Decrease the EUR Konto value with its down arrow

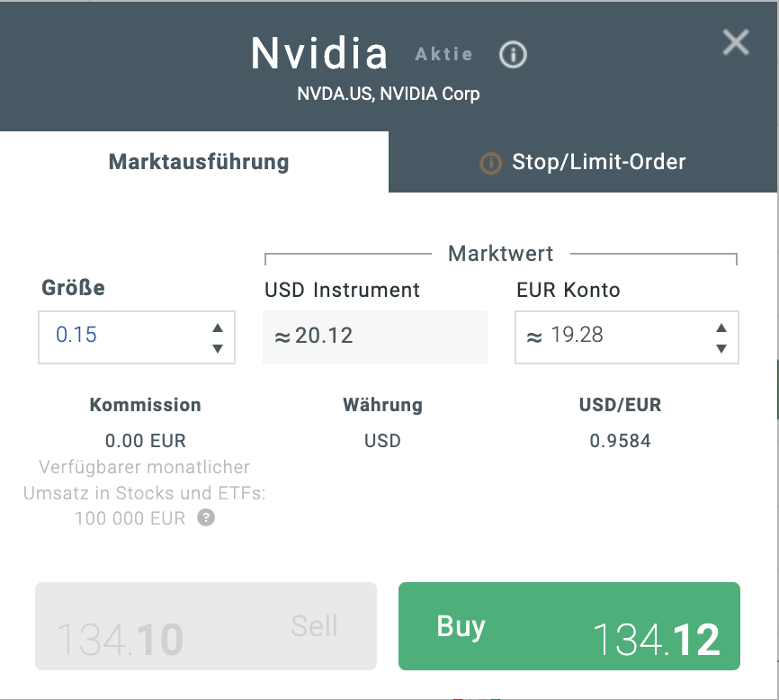click(721, 348)
